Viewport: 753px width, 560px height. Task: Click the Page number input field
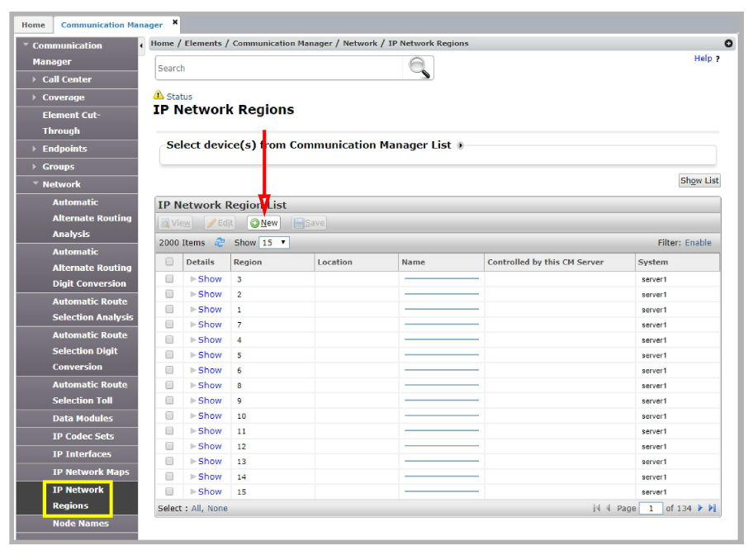[x=651, y=508]
